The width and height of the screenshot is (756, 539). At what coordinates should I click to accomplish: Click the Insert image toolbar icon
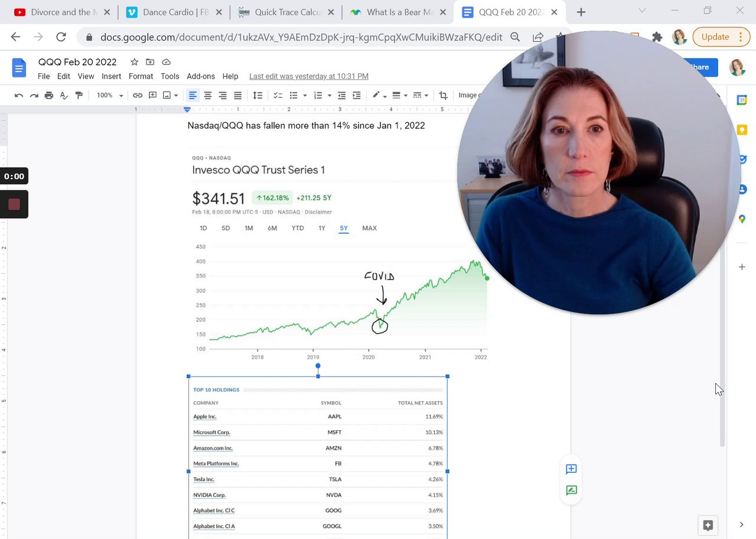[167, 95]
